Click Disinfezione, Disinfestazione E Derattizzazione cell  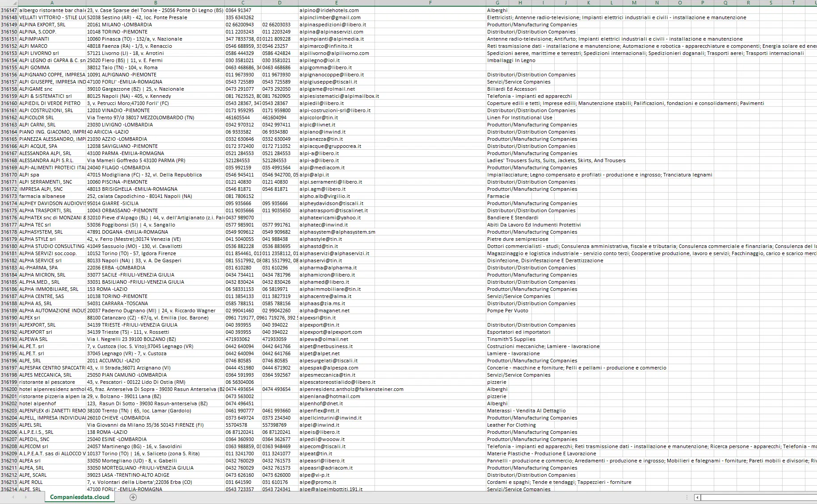(545, 260)
